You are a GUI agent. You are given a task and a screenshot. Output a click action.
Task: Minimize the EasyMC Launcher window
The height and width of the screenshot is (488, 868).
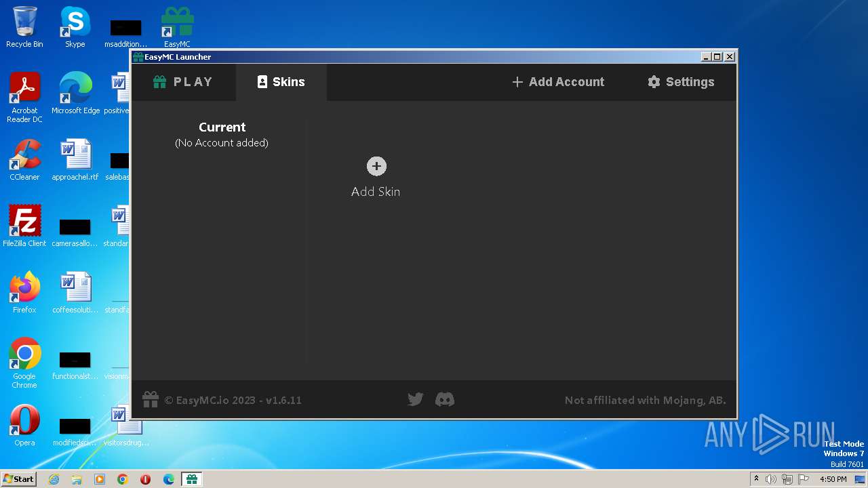coord(705,57)
